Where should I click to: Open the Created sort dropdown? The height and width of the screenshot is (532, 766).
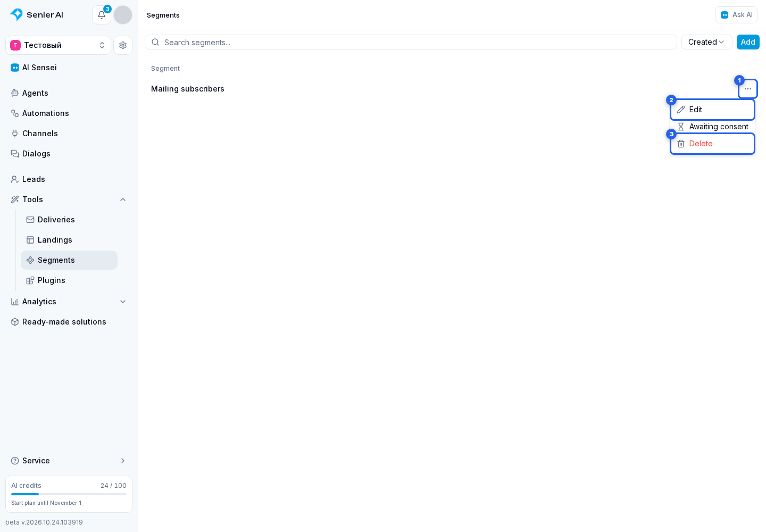click(x=706, y=42)
